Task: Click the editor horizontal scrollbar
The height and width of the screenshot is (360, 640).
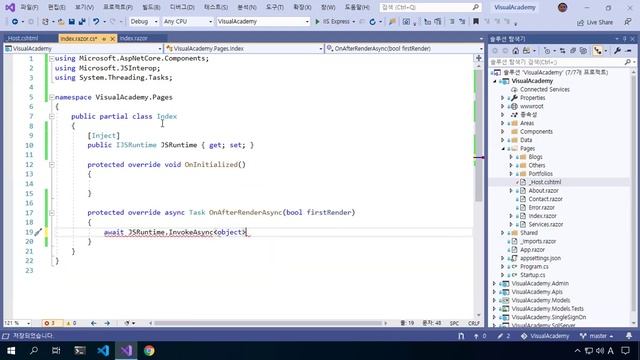Action: click(268, 323)
